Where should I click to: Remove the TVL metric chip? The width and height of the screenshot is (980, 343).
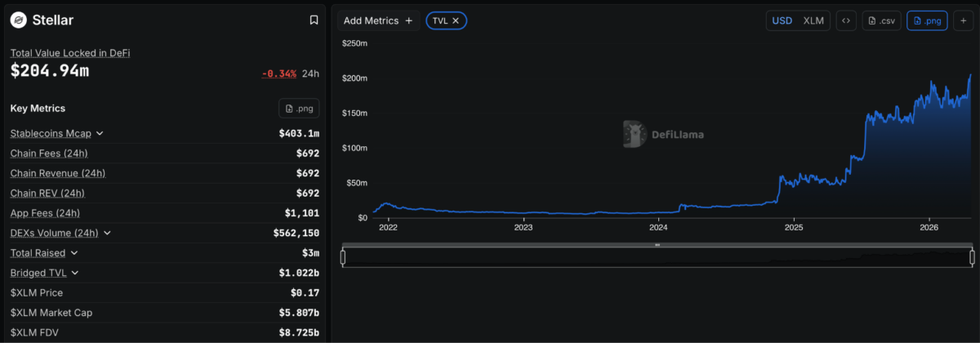[x=456, y=20]
